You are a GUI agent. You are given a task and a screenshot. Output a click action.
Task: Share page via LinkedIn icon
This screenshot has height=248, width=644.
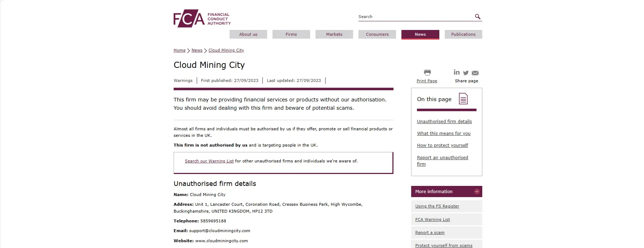pos(457,72)
